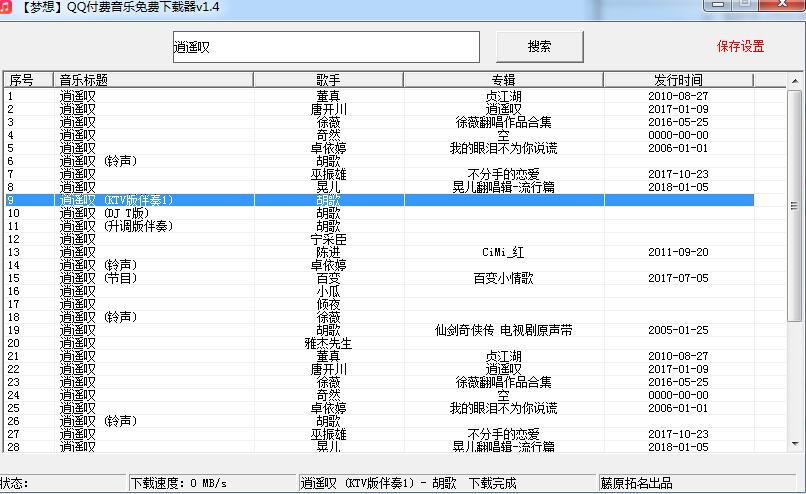Click album cell 百变小情歌

coord(503,278)
